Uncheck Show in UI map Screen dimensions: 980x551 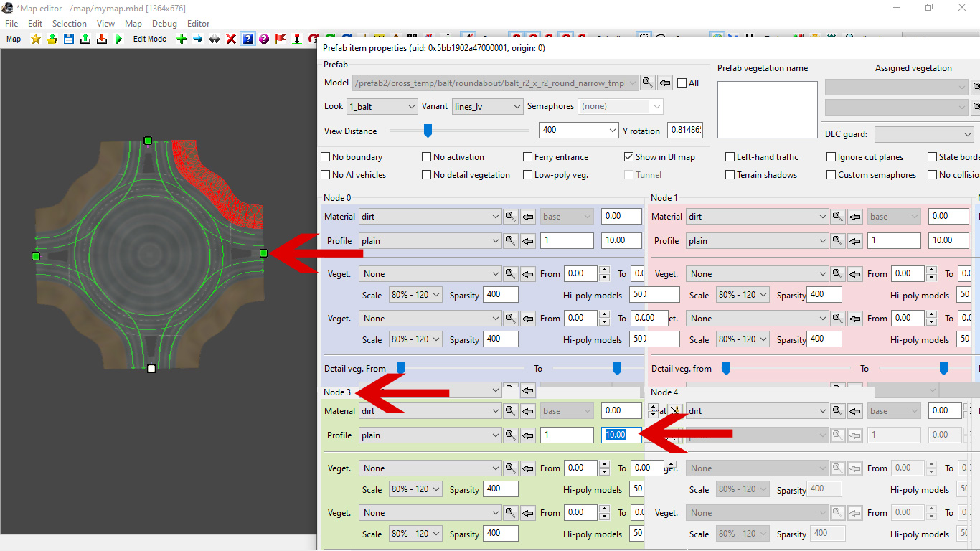click(x=629, y=157)
